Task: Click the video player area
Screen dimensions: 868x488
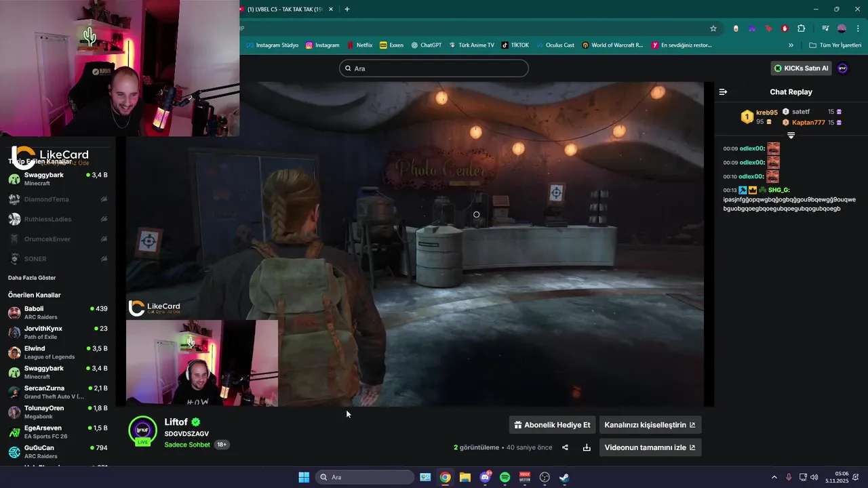Action: pos(414,244)
